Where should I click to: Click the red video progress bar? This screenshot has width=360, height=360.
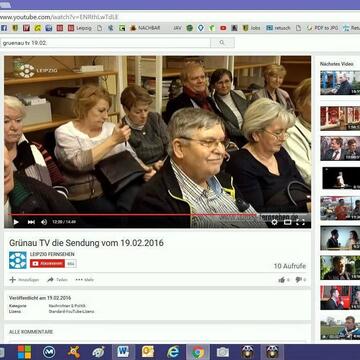pos(157,215)
